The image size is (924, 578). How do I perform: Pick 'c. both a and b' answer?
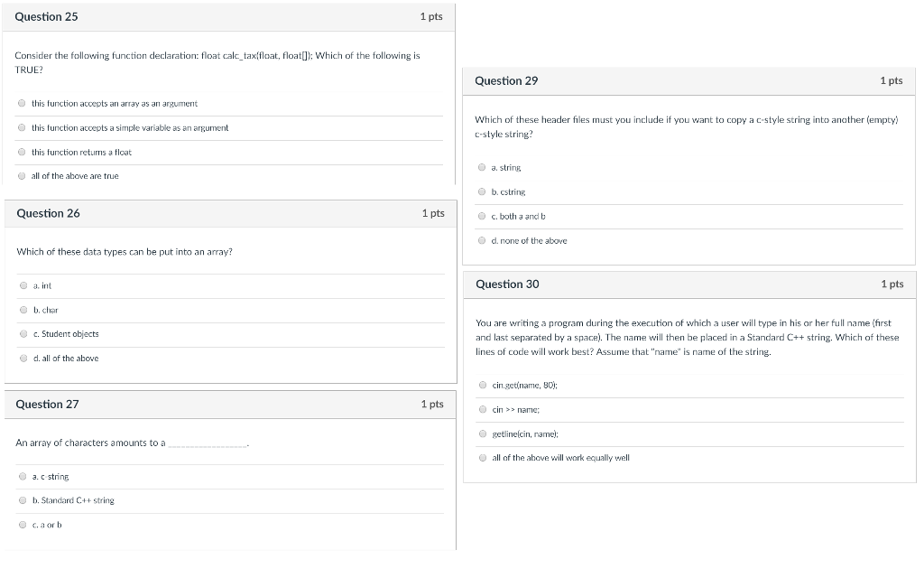[x=483, y=217]
